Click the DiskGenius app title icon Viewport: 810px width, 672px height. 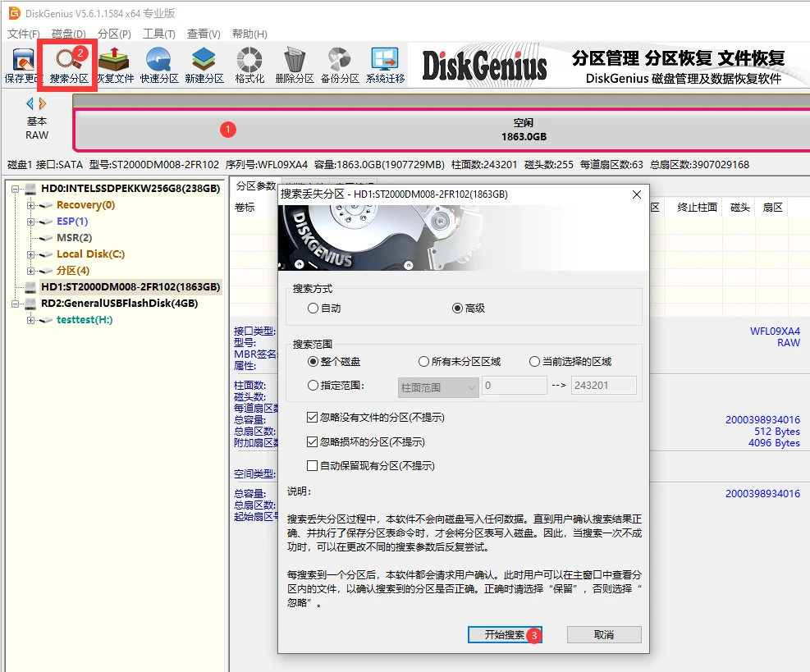click(15, 13)
